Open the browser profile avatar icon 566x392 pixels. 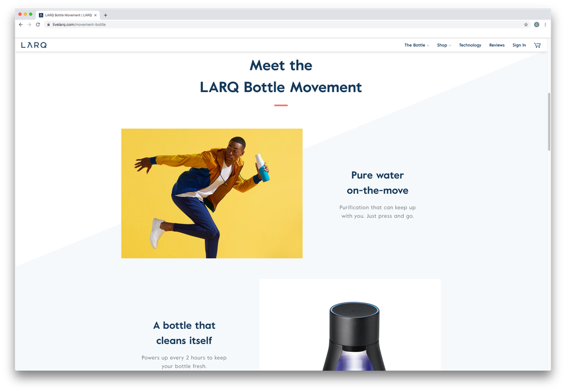point(536,25)
